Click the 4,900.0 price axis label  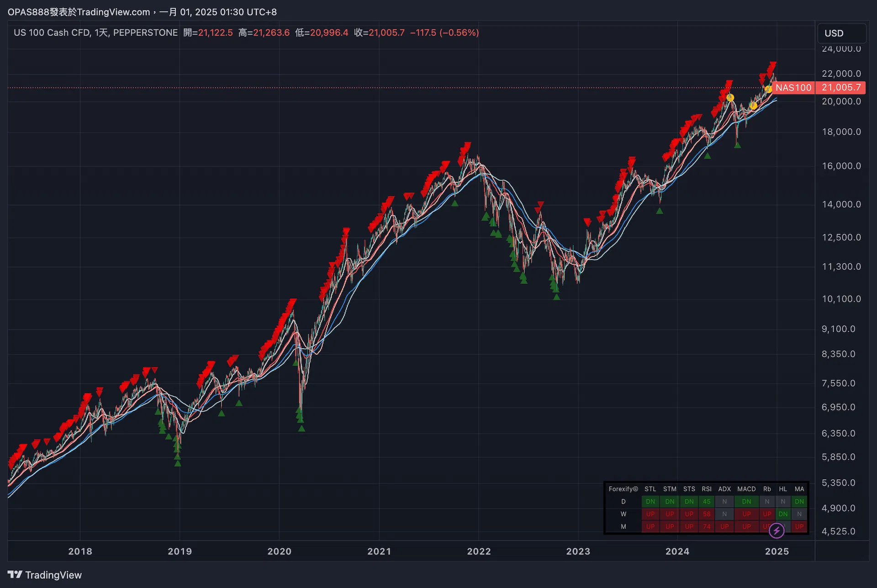click(x=839, y=508)
